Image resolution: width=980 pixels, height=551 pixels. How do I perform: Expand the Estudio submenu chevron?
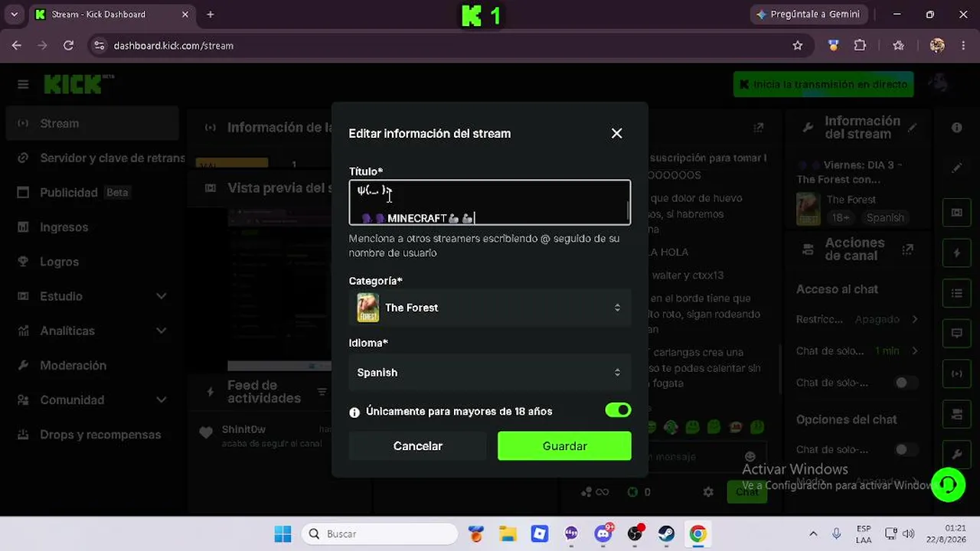coord(161,296)
